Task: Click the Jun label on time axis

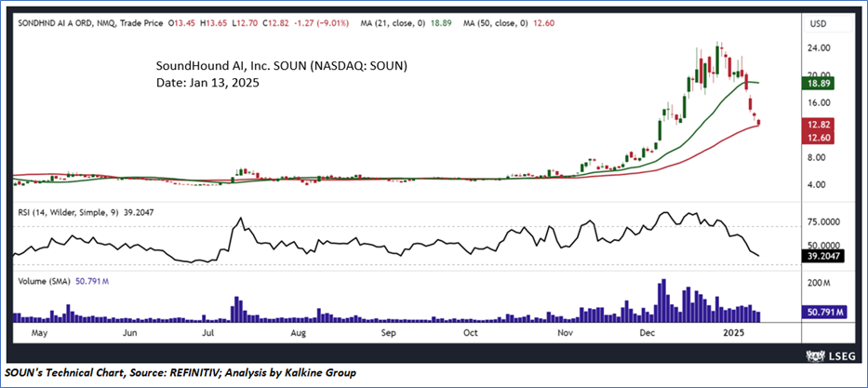Action: click(x=129, y=333)
